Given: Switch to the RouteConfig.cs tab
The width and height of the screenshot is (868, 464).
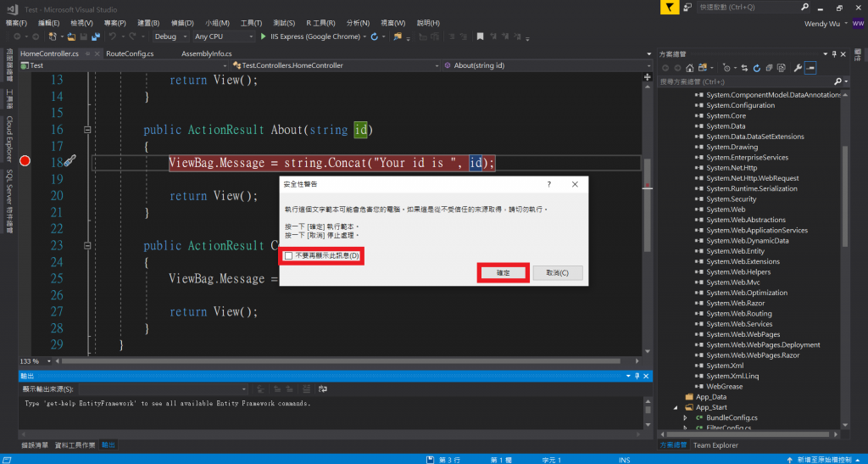Looking at the screenshot, I should 130,53.
